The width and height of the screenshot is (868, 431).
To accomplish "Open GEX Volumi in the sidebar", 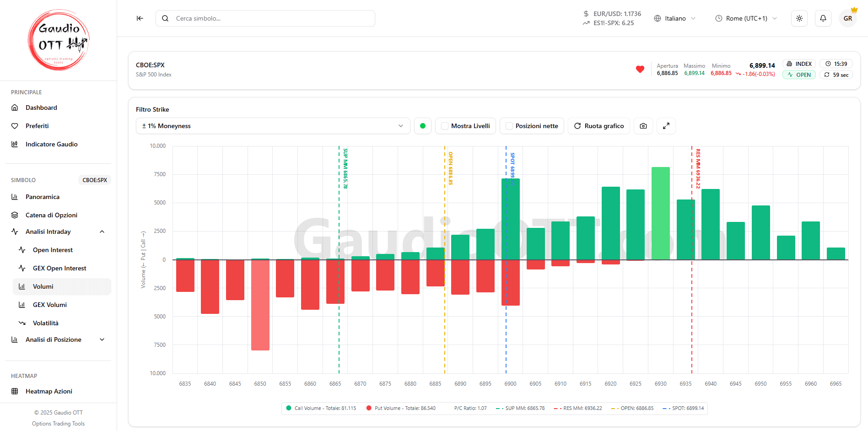I will pos(49,305).
